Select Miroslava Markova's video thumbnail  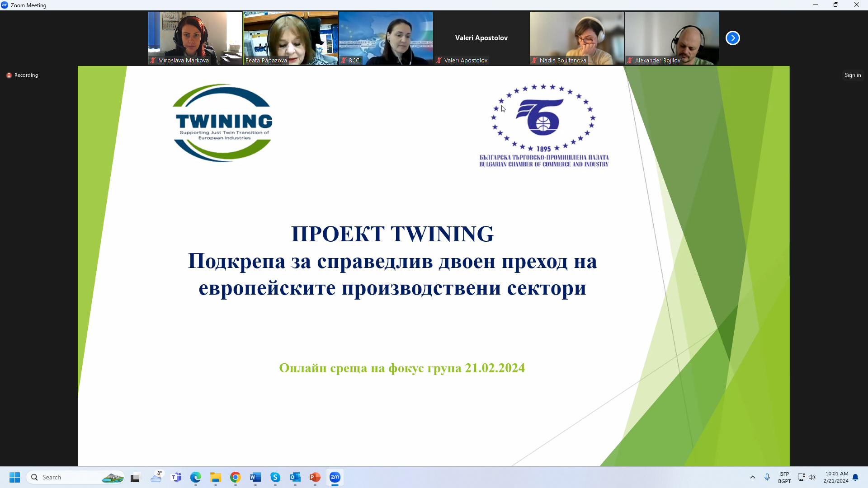pyautogui.click(x=195, y=38)
